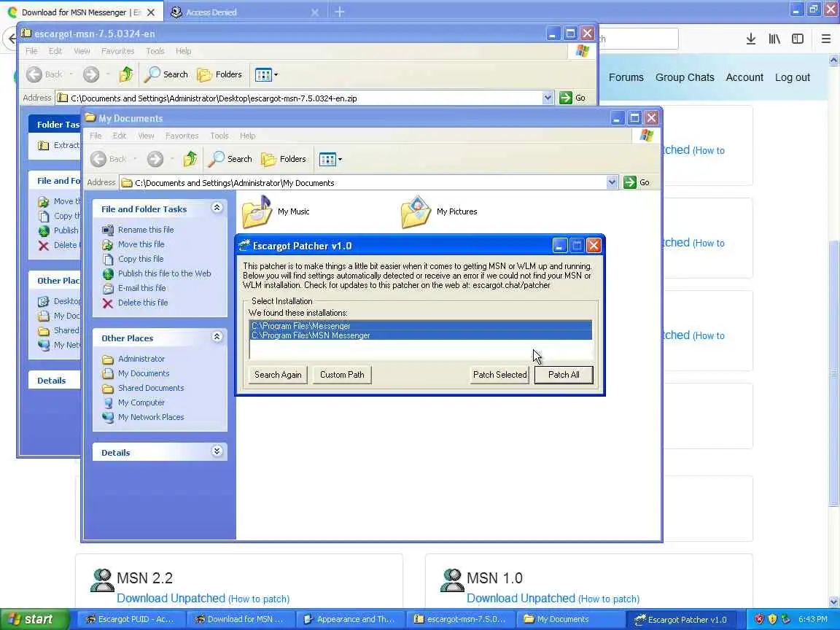The image size is (840, 630).
Task: Open the browser library icon
Action: (774, 39)
